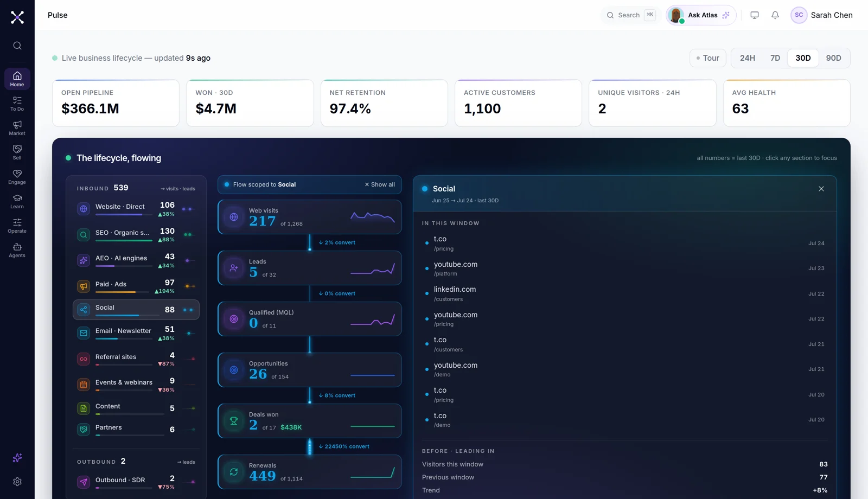
Task: Switch time range to 24H
Action: (748, 58)
